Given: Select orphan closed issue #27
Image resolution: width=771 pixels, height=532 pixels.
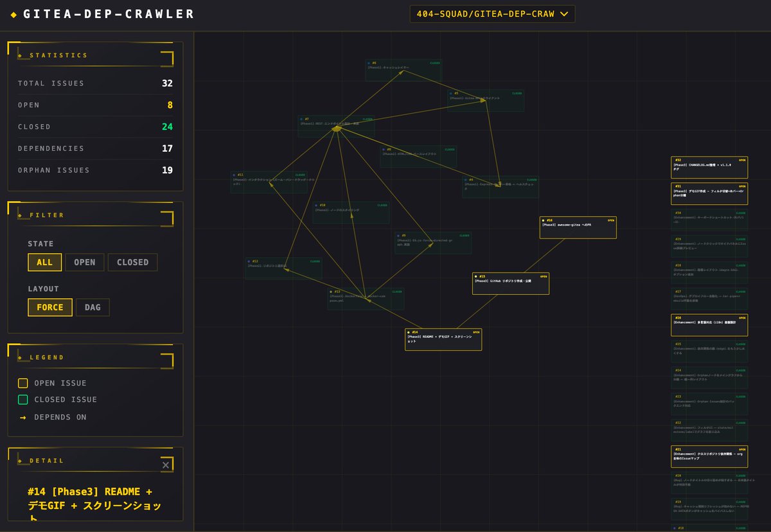Looking at the screenshot, I should point(709,299).
